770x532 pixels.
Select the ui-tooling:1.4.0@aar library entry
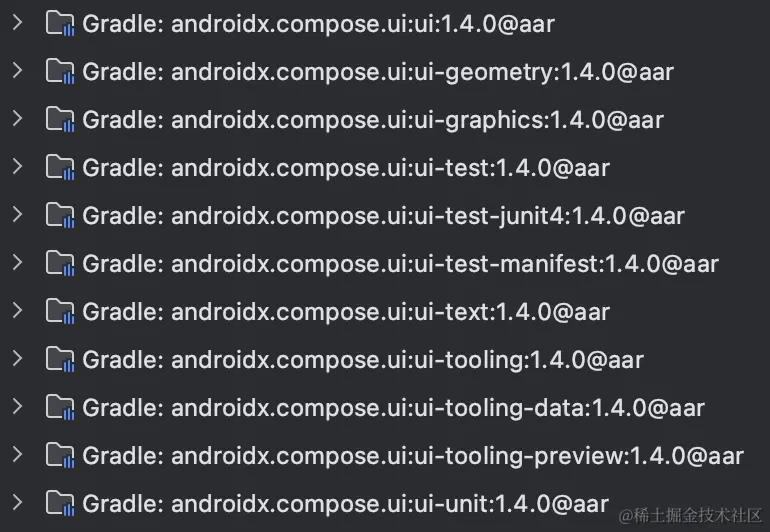click(363, 360)
